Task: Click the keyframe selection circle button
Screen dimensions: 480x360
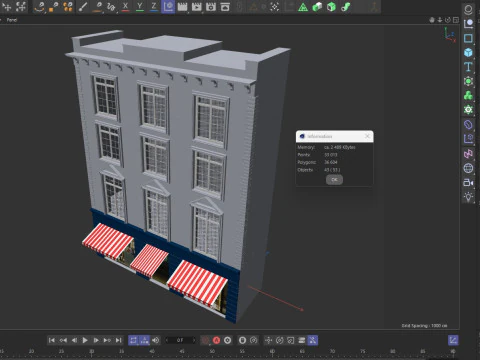Action: pyautogui.click(x=228, y=340)
